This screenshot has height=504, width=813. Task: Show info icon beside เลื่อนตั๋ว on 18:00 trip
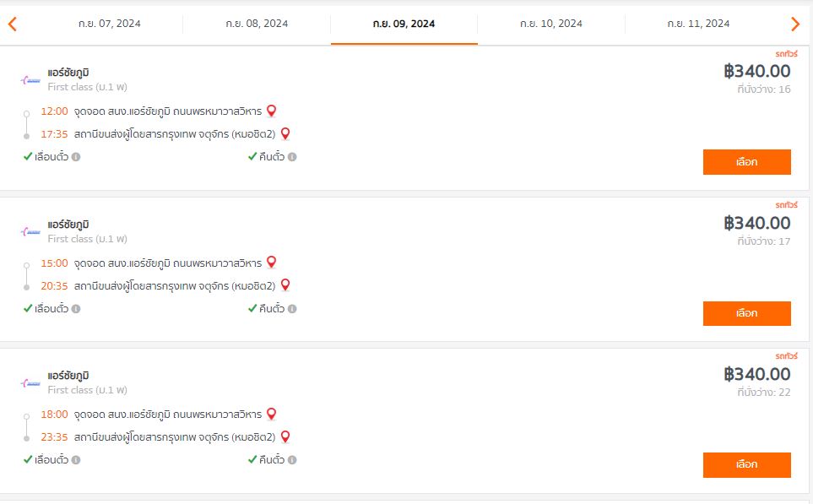[76, 460]
